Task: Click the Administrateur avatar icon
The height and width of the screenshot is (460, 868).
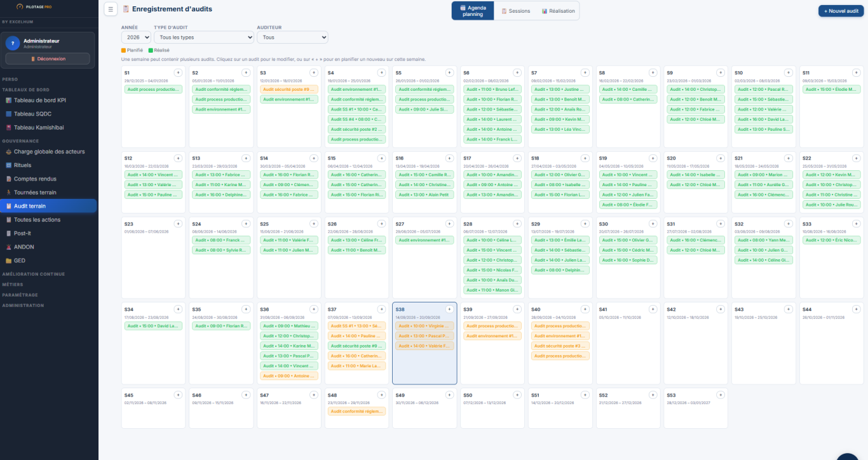Action: 13,43
